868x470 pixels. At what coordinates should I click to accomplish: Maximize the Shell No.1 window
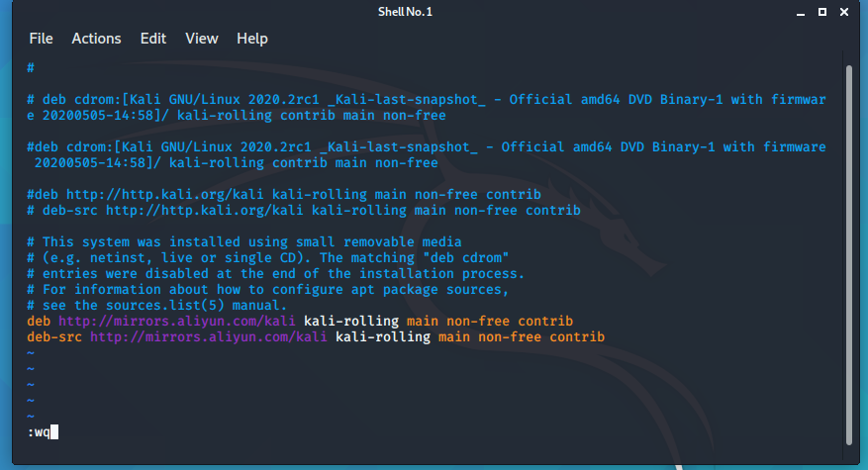822,12
